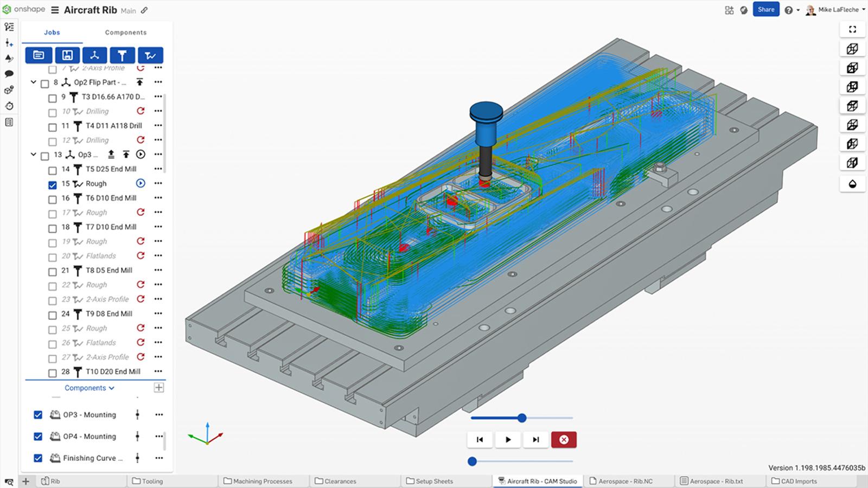
Task: Toggle the OP3 - Mounting component checkbox
Action: (38, 415)
